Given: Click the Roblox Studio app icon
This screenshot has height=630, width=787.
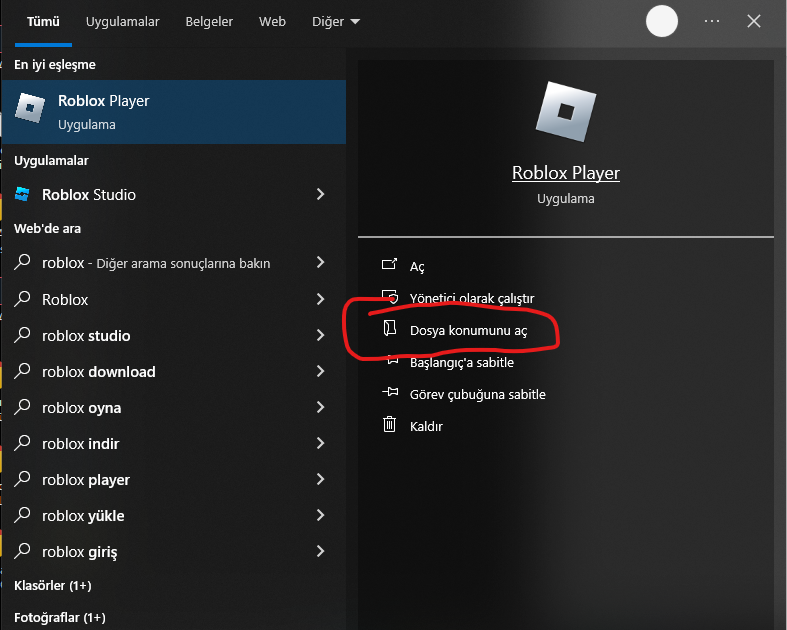Looking at the screenshot, I should (x=22, y=194).
